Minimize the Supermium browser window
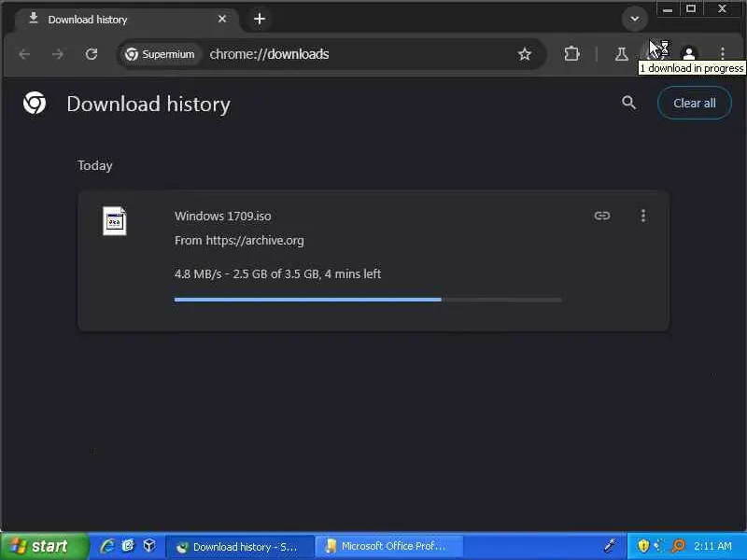Viewport: 747px width, 560px height. click(x=668, y=9)
